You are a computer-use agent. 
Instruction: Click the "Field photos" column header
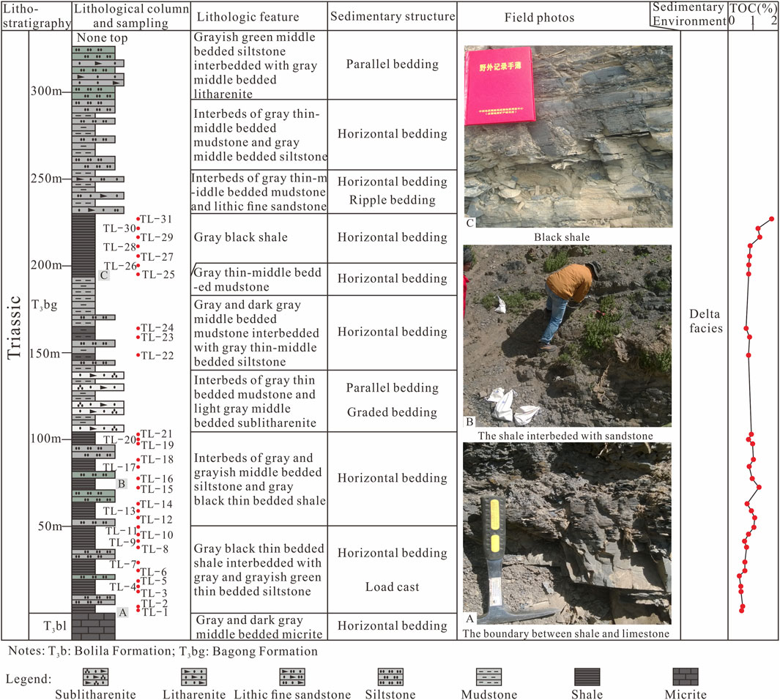[x=539, y=18]
